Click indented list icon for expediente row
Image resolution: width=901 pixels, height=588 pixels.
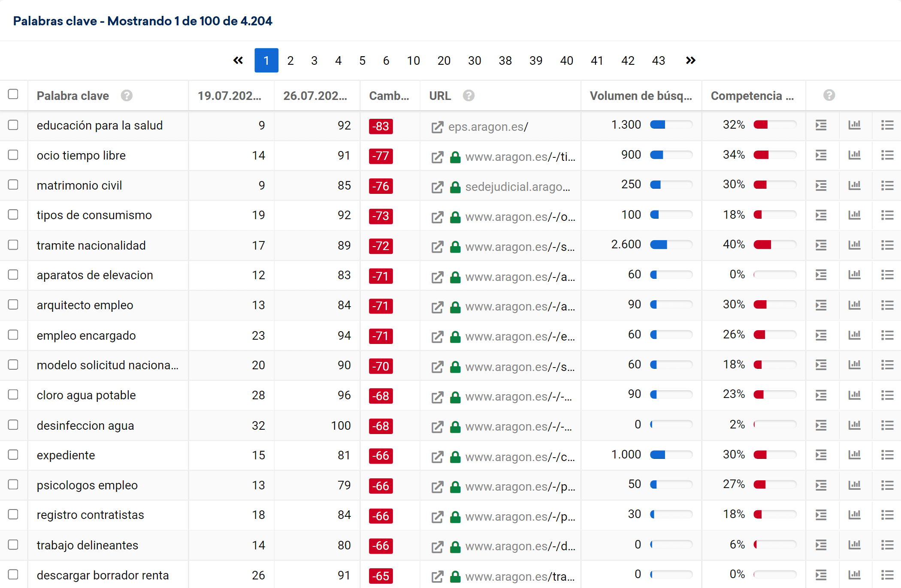pos(821,455)
